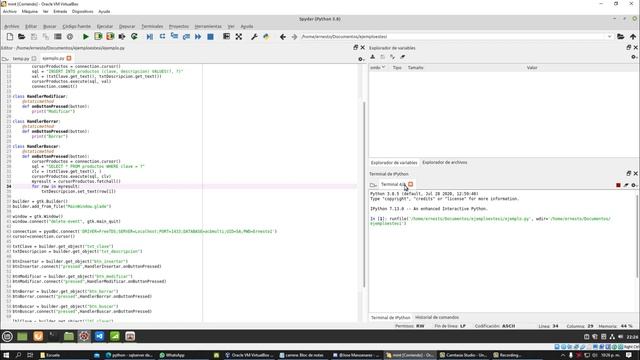640x360 pixels.
Task: Maximize the current pane icon
Action: 227,37
